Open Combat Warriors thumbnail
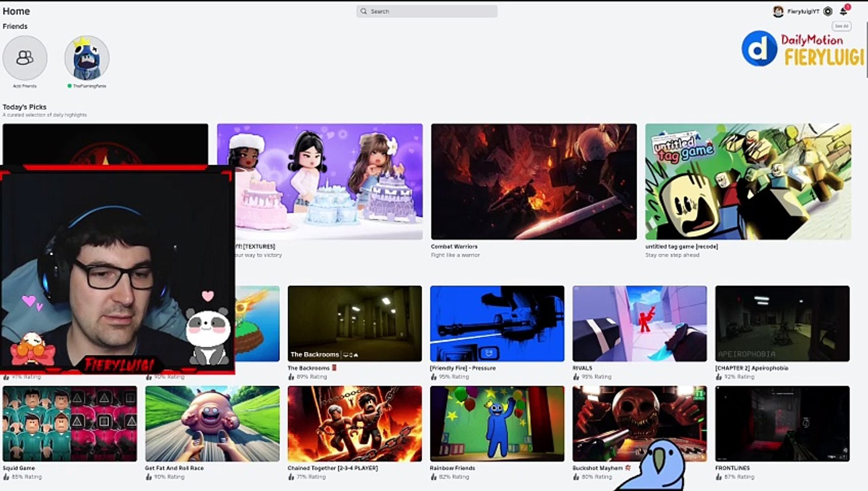Viewport: 868px width, 491px height. [534, 181]
